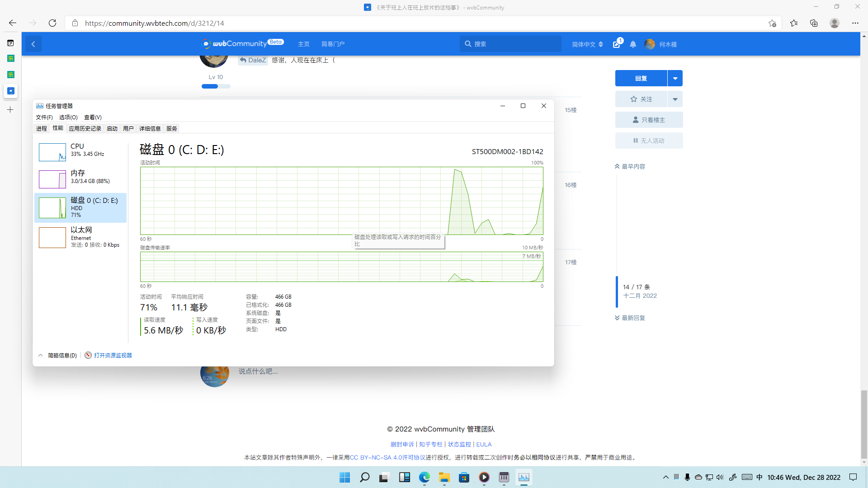
Task: Switch to the 进程 tab
Action: (42, 128)
